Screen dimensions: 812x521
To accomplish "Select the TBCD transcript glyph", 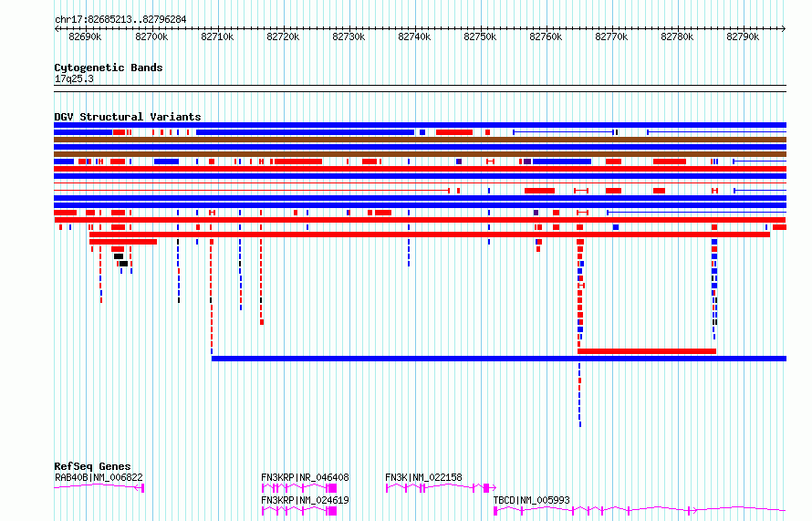I will (640, 511).
